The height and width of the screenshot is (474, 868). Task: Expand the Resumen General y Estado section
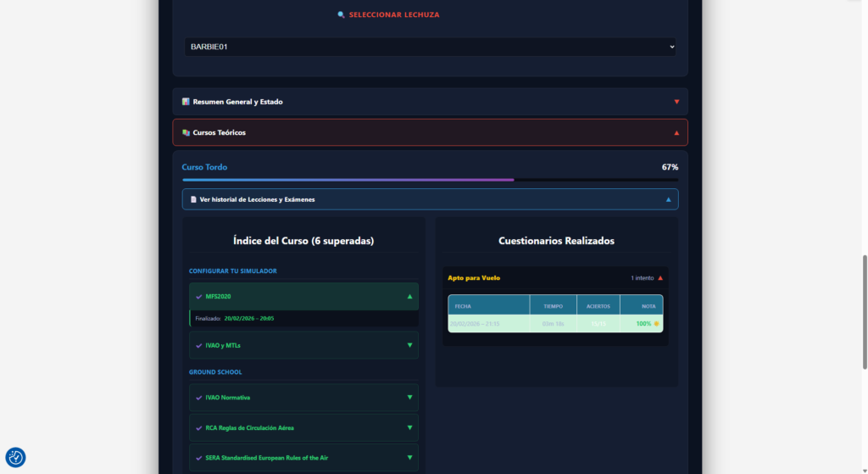pyautogui.click(x=676, y=102)
